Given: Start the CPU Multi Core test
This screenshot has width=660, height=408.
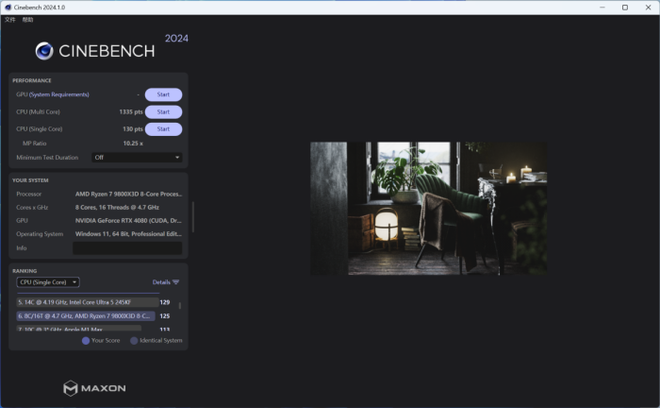Looking at the screenshot, I should 163,112.
